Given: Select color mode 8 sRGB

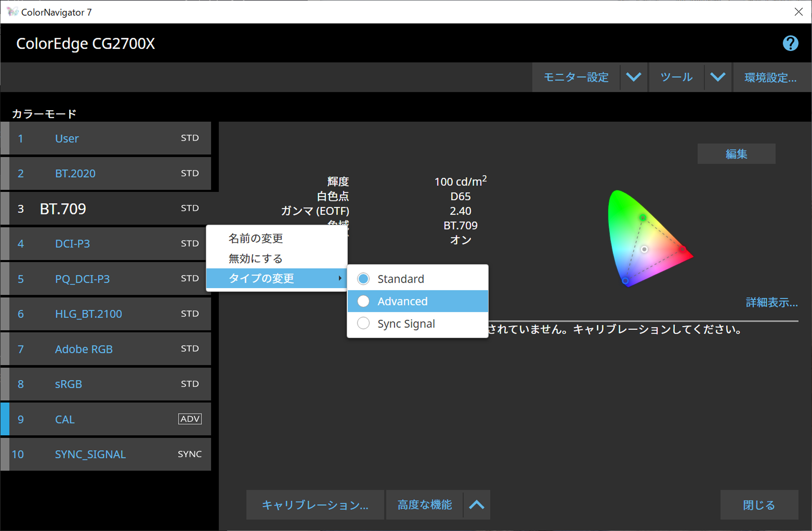Looking at the screenshot, I should coord(106,384).
